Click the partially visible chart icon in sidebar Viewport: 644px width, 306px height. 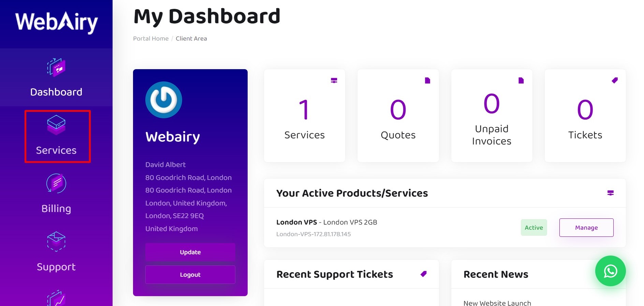(56, 298)
